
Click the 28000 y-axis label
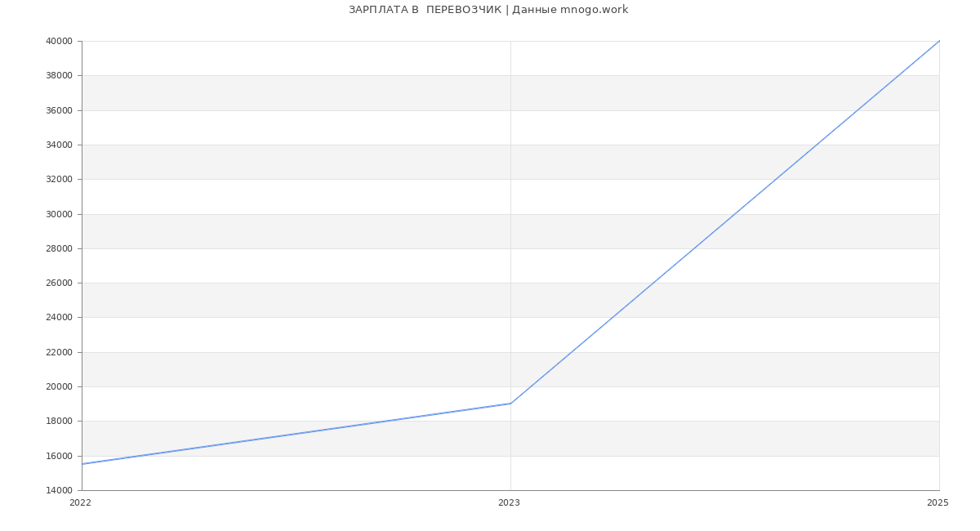click(59, 248)
